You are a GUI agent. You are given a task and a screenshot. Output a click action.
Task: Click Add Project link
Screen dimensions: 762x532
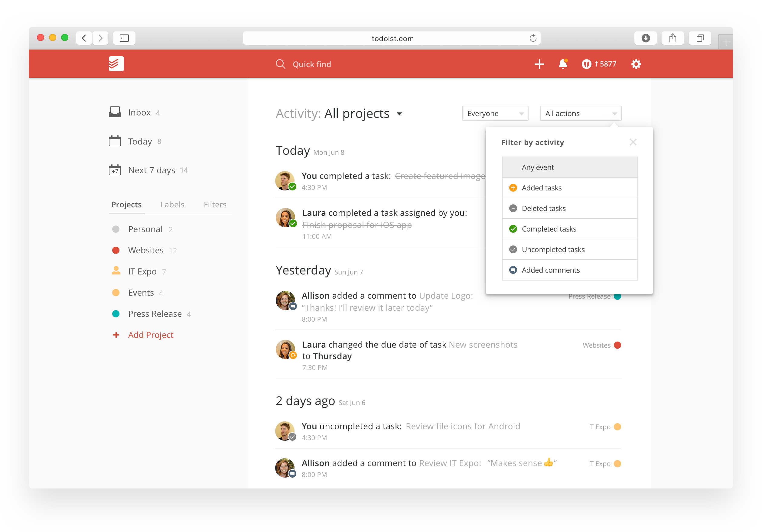[x=151, y=335]
